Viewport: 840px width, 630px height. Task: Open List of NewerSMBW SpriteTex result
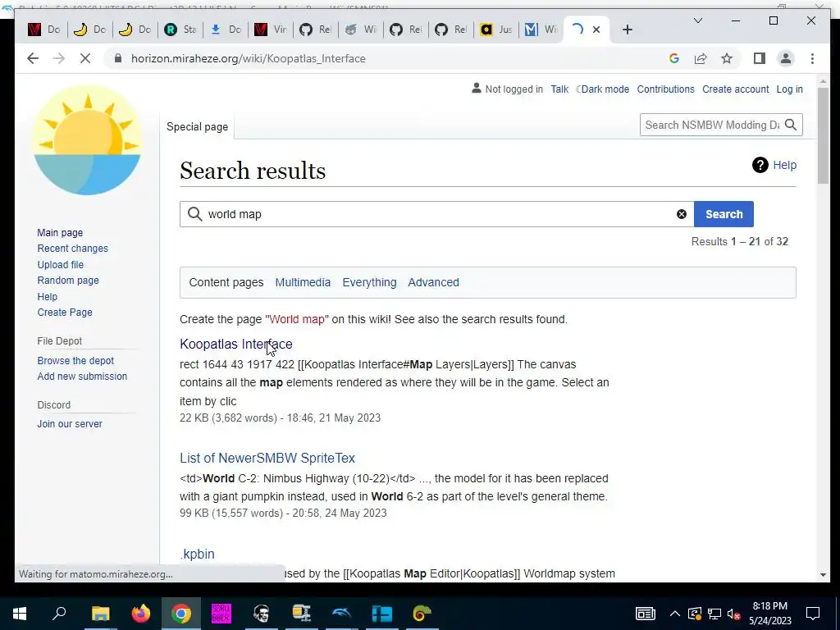tap(267, 458)
